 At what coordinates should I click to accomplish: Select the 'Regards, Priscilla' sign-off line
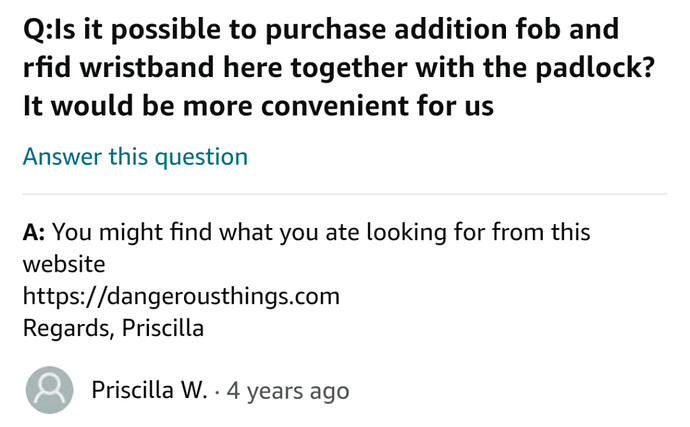coord(113,328)
